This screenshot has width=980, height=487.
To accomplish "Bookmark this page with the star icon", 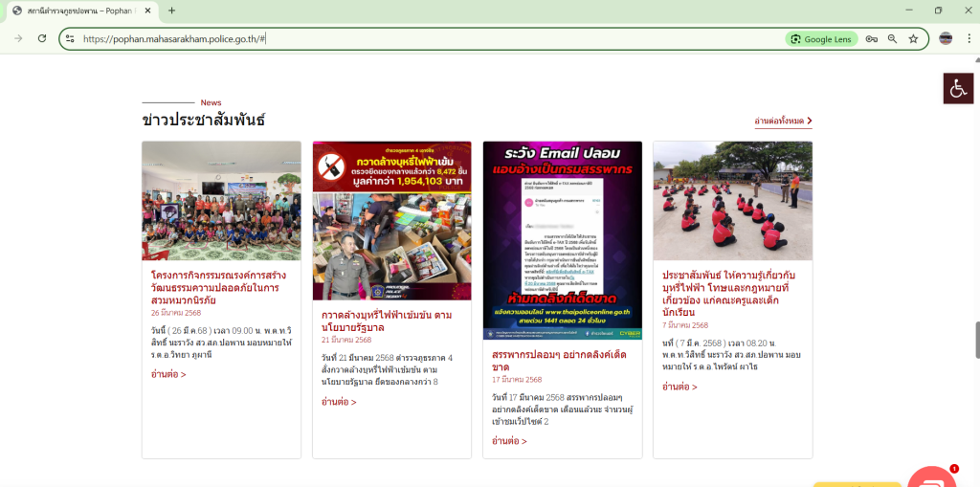I will (913, 39).
